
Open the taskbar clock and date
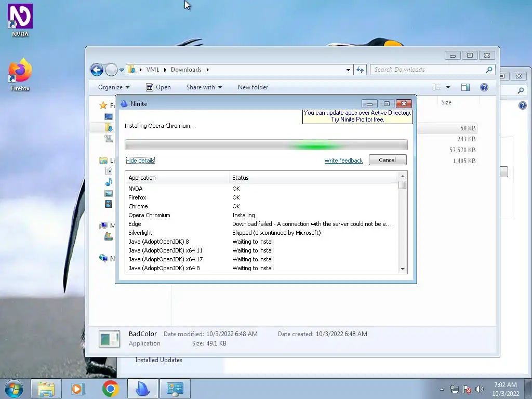tap(506, 389)
